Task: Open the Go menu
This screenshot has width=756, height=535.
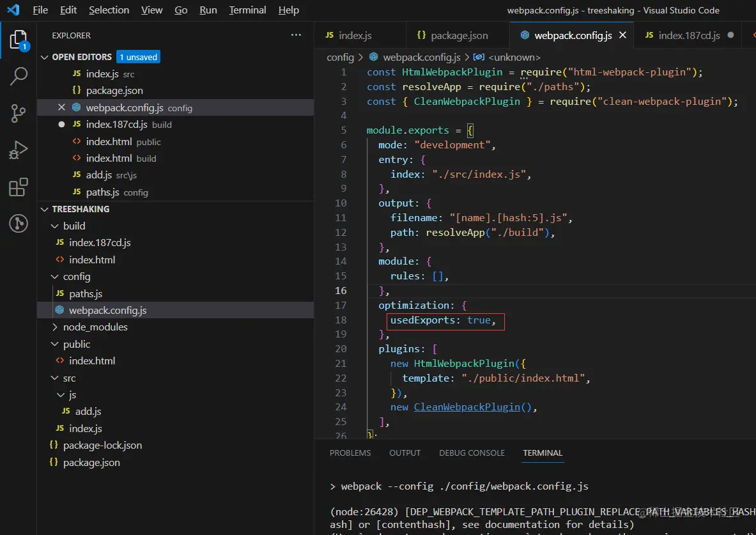Action: tap(181, 10)
